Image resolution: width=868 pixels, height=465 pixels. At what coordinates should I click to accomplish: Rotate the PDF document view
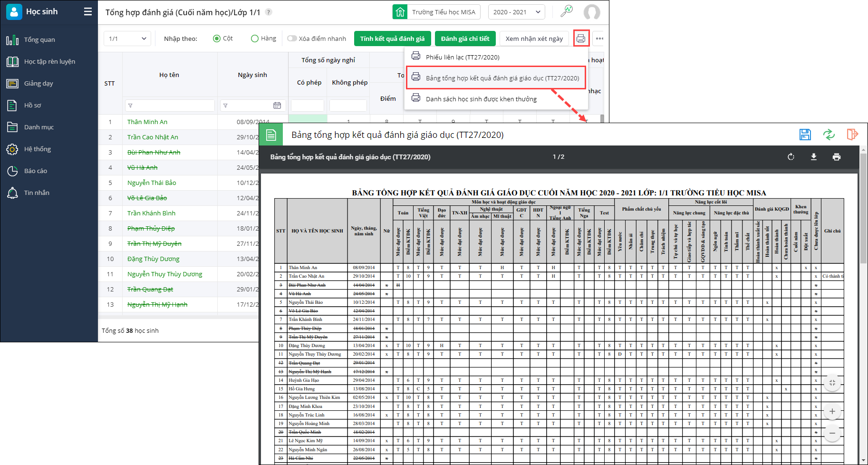click(791, 157)
